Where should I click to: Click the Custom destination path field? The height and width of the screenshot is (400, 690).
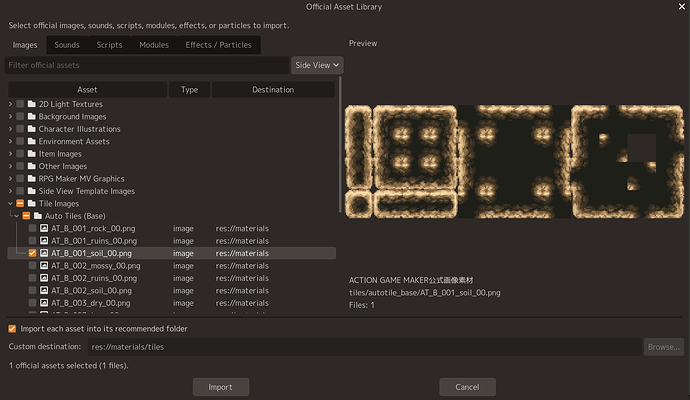pos(364,347)
